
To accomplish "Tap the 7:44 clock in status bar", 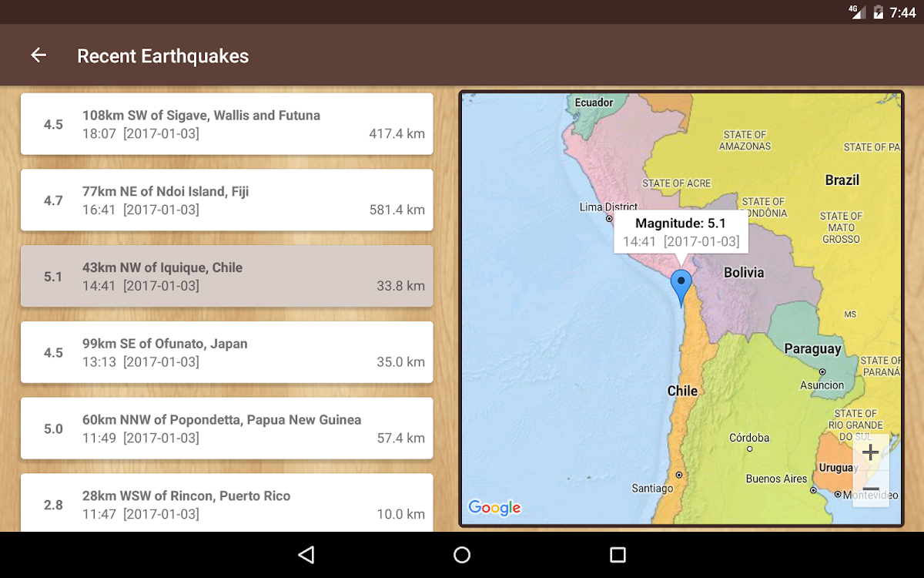I will click(x=902, y=12).
